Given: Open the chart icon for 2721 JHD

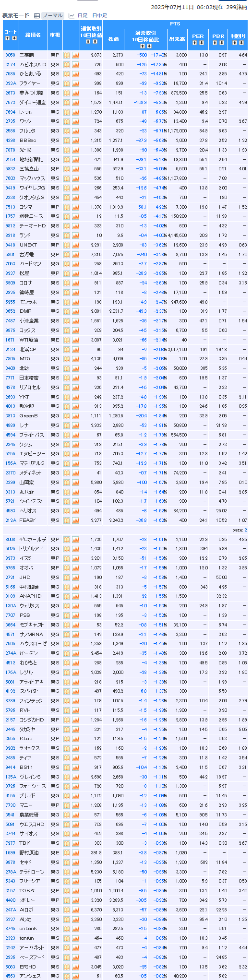Looking at the screenshot, I should [75, 578].
